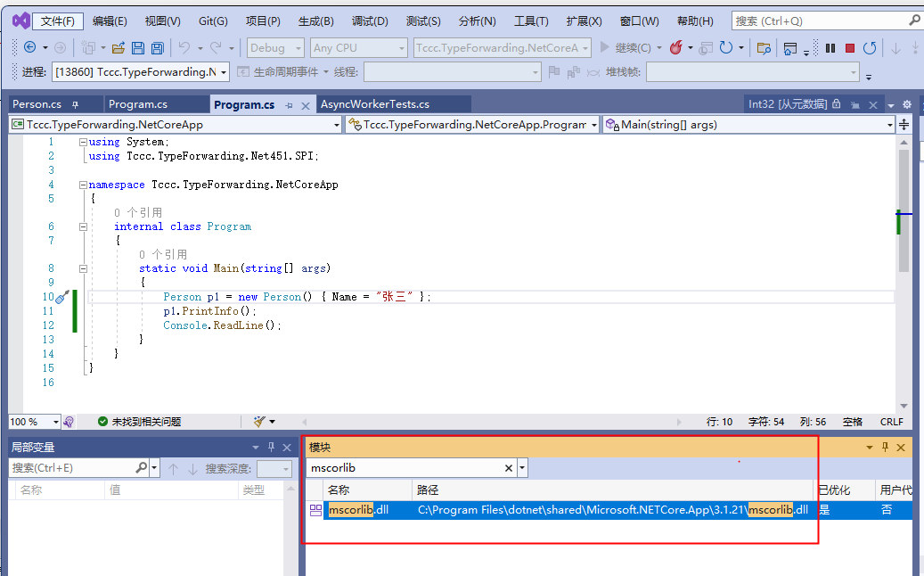Save the current file
Viewport: 924px width, 576px height.
click(138, 48)
